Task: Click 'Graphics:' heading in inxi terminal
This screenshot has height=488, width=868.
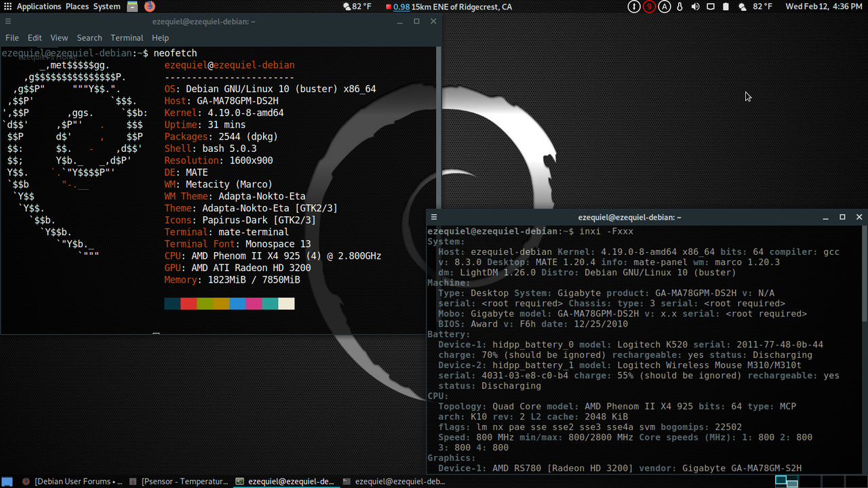Action: [452, 457]
